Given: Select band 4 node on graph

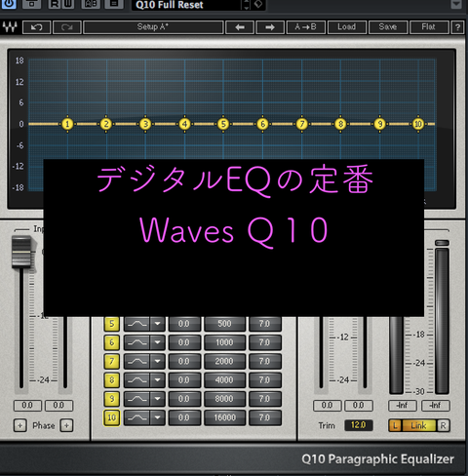Looking at the screenshot, I should click(184, 124).
